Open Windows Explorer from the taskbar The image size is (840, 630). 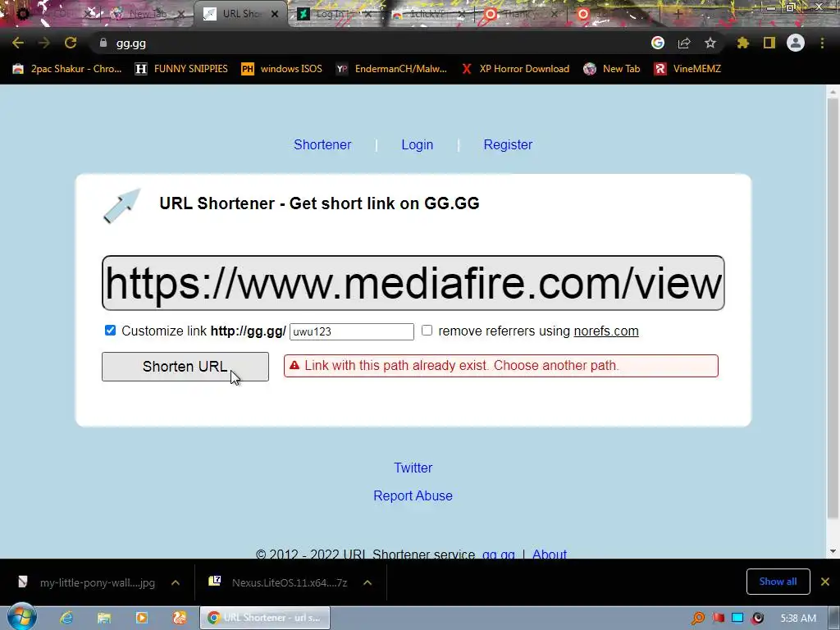click(x=104, y=618)
